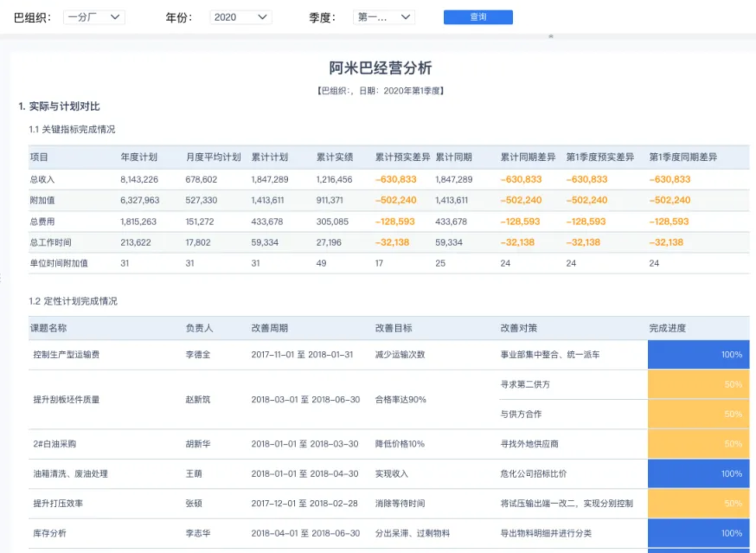Click the 项目 header cell
The image size is (756, 553).
tap(39, 157)
